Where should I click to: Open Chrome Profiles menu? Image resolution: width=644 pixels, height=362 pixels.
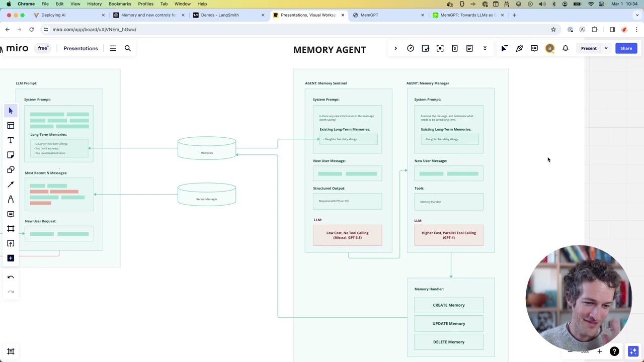tap(145, 4)
